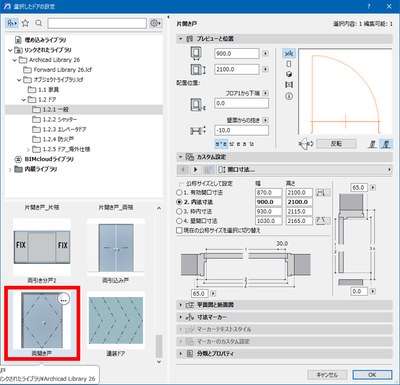Select radio 2. 内法寸法

(x=179, y=202)
